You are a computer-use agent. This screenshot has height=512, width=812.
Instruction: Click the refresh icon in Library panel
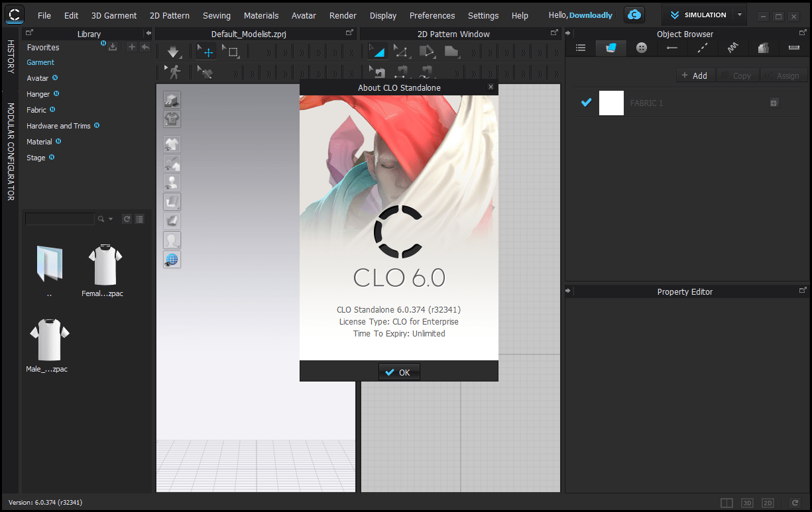[127, 219]
